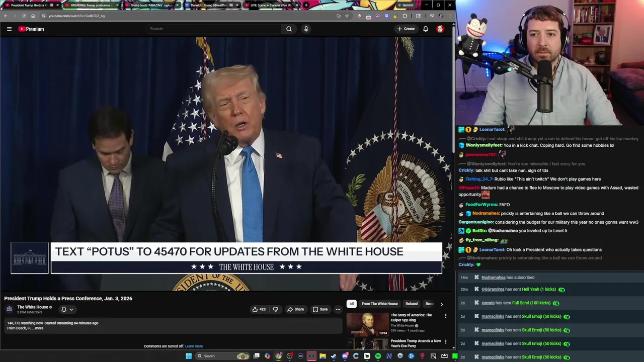
Task: Switch to Donald J. Trump @realDonald tab
Action: [211, 5]
